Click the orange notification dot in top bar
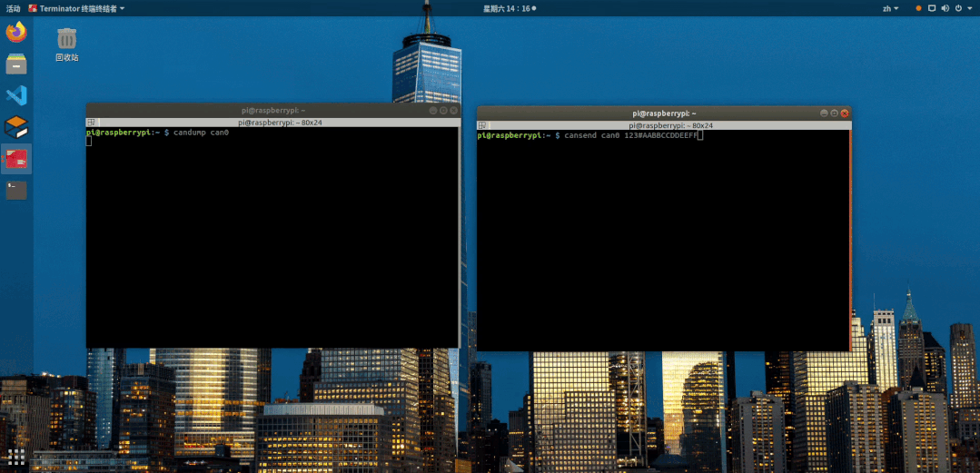The height and width of the screenshot is (473, 980). 918,8
